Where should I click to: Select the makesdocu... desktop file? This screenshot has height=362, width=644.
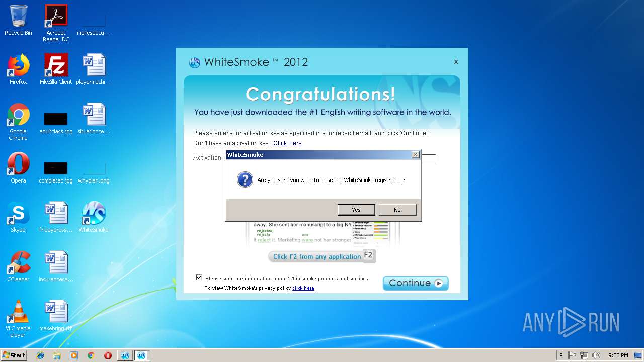click(x=94, y=23)
